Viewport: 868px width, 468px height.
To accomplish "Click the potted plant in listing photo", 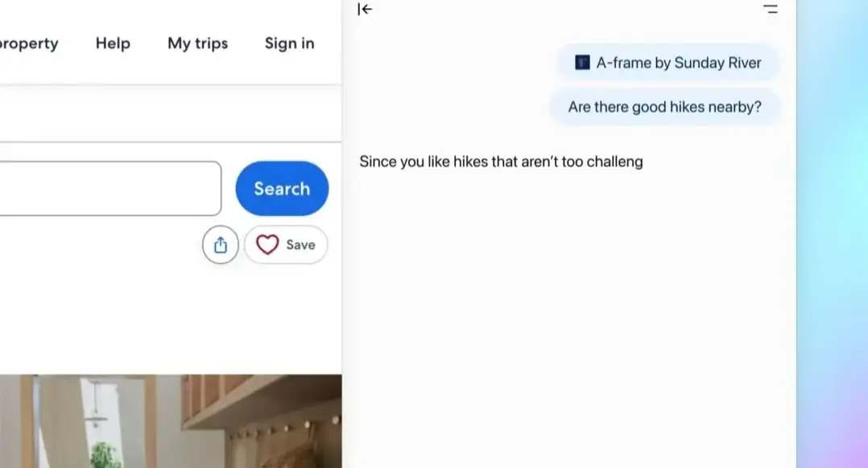I will 105,454.
